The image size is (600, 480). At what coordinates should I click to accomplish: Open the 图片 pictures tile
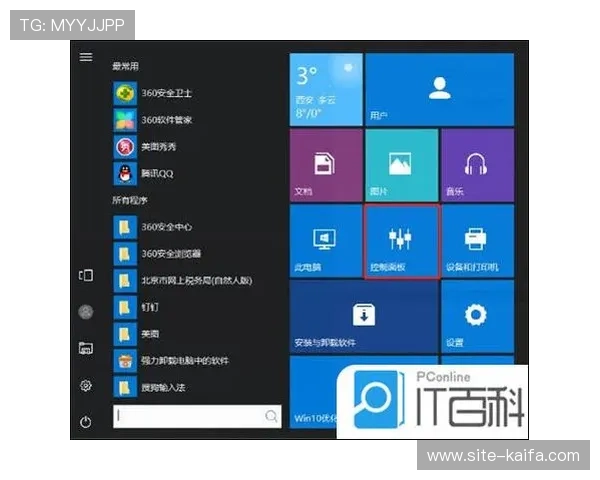click(401, 165)
